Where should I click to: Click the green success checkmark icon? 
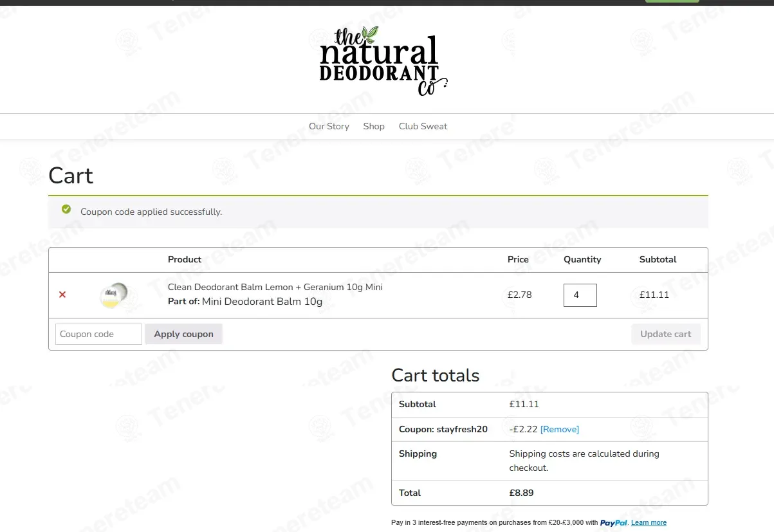click(x=66, y=209)
